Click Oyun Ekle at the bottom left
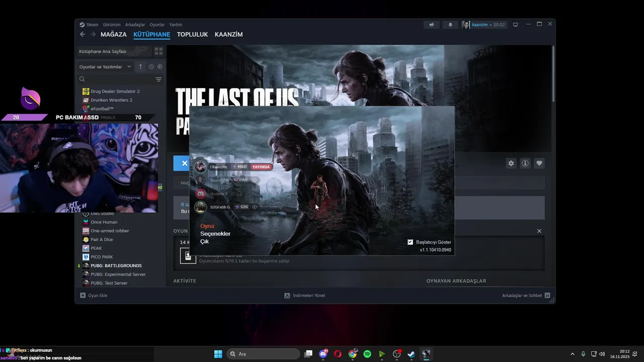 (94, 296)
